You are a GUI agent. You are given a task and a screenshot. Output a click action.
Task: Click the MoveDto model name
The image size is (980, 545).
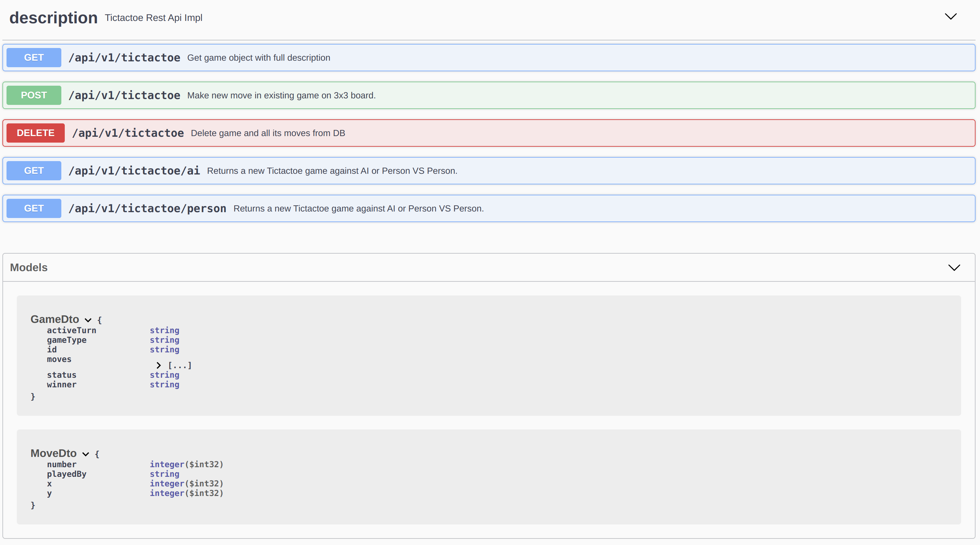(54, 453)
